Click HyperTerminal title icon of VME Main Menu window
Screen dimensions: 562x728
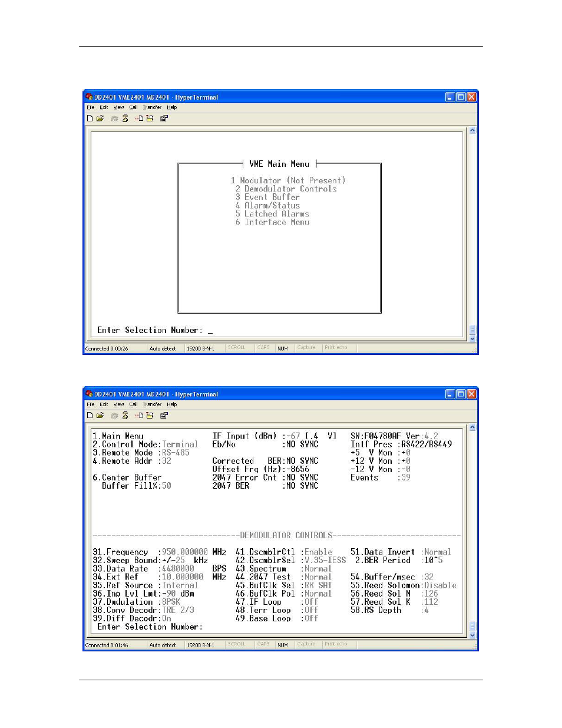click(89, 97)
